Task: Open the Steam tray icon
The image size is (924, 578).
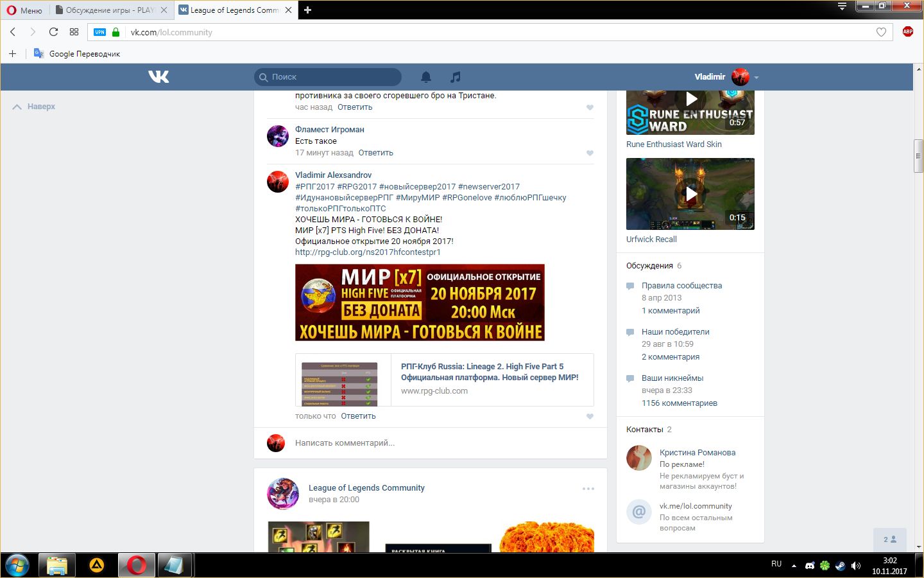Action: tap(840, 566)
